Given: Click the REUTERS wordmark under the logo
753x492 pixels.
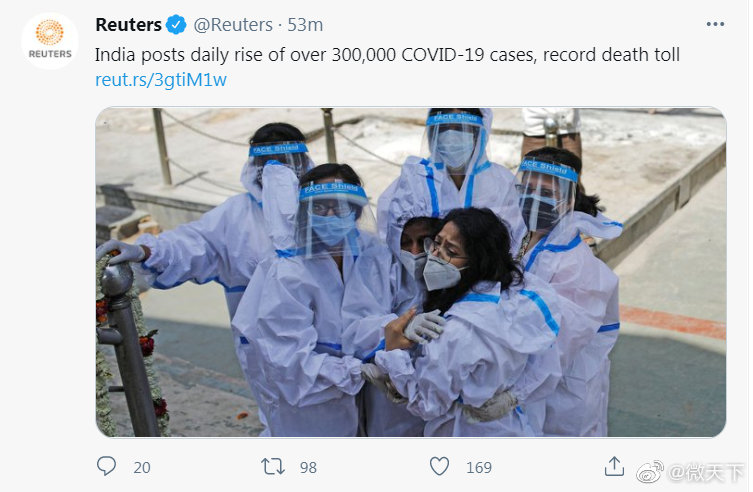Looking at the screenshot, I should (50, 54).
